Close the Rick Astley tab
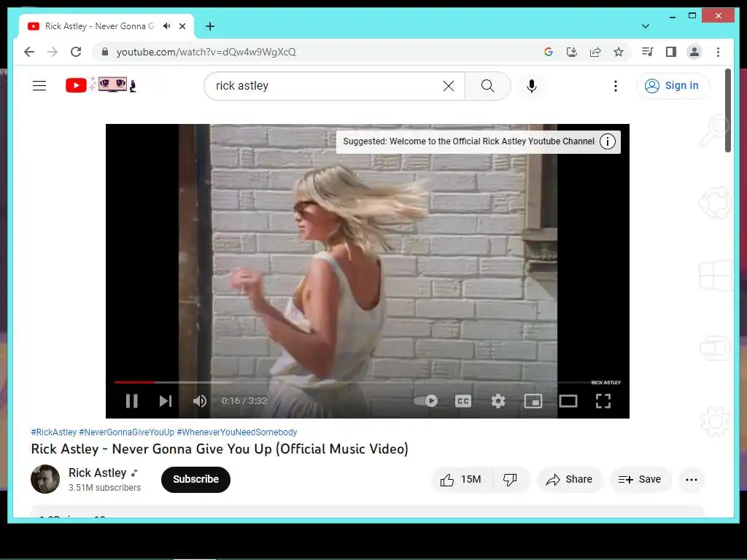 click(x=182, y=26)
